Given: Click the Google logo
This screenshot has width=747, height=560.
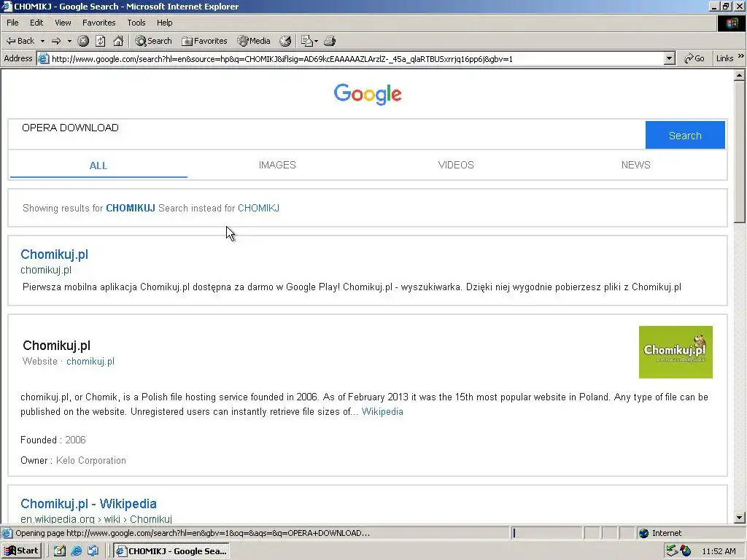Looking at the screenshot, I should (x=368, y=94).
